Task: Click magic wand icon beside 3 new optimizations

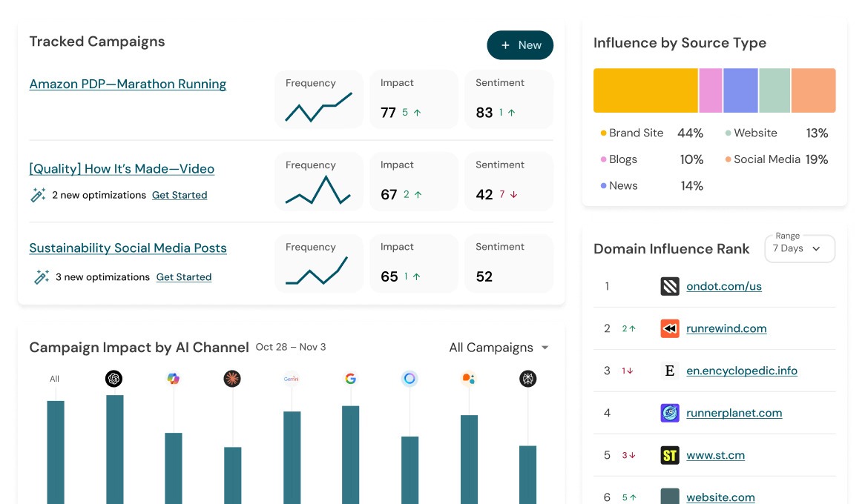Action: pos(42,276)
